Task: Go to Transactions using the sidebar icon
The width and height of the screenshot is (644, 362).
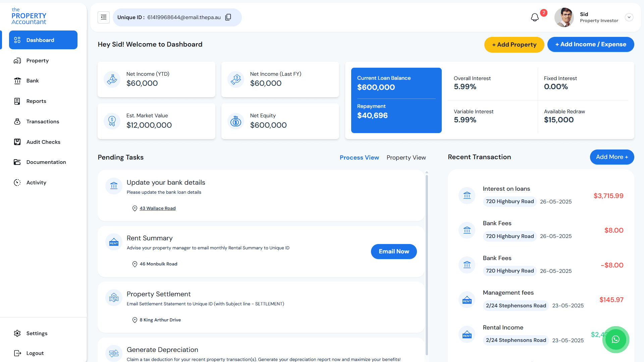Action: pos(42,121)
